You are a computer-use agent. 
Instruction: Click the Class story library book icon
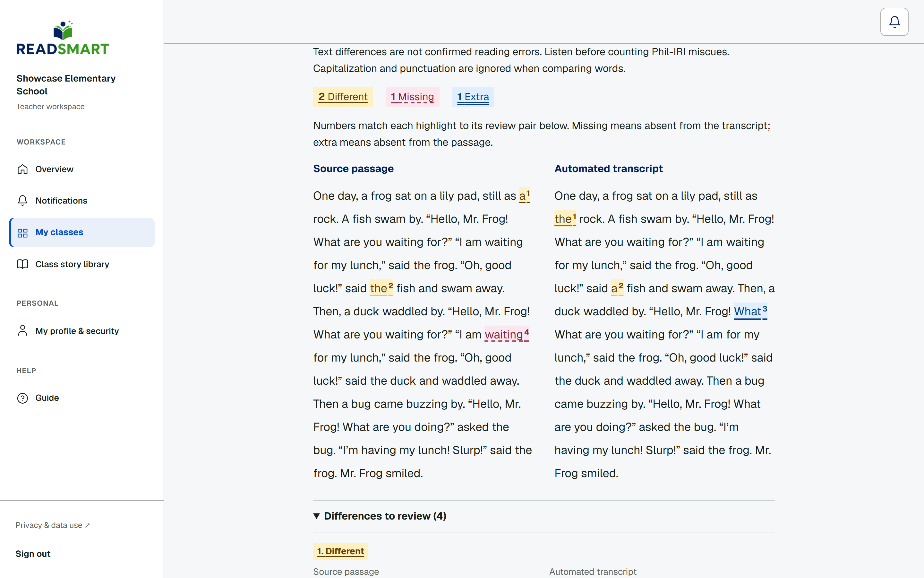pyautogui.click(x=22, y=264)
